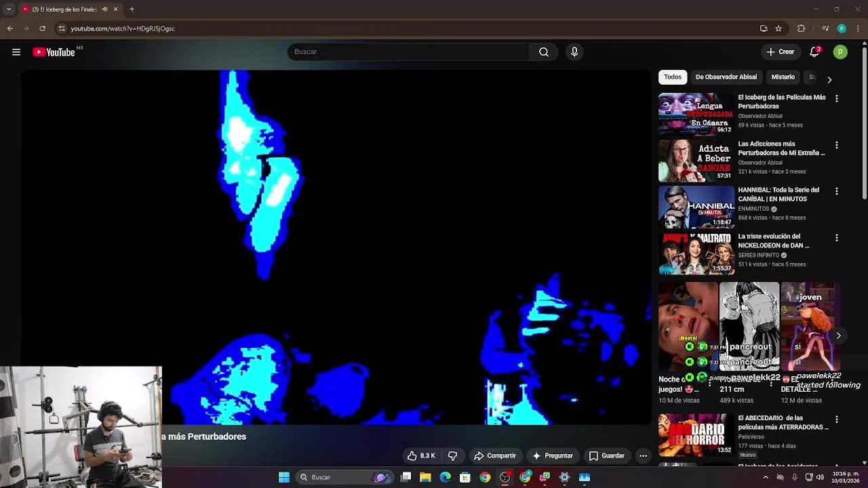
Task: Open options for HANNIBAL Toda la Serie video
Action: [x=836, y=192]
